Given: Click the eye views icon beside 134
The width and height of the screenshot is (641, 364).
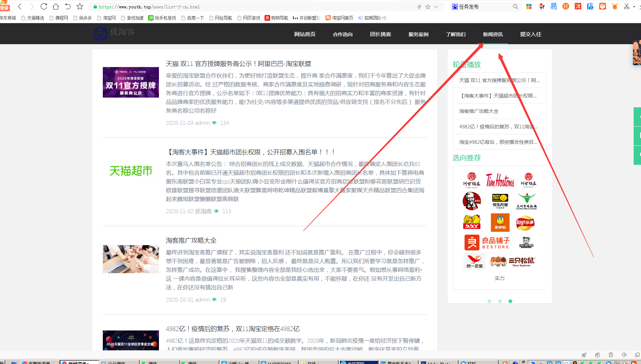Looking at the screenshot, I should coord(214,123).
